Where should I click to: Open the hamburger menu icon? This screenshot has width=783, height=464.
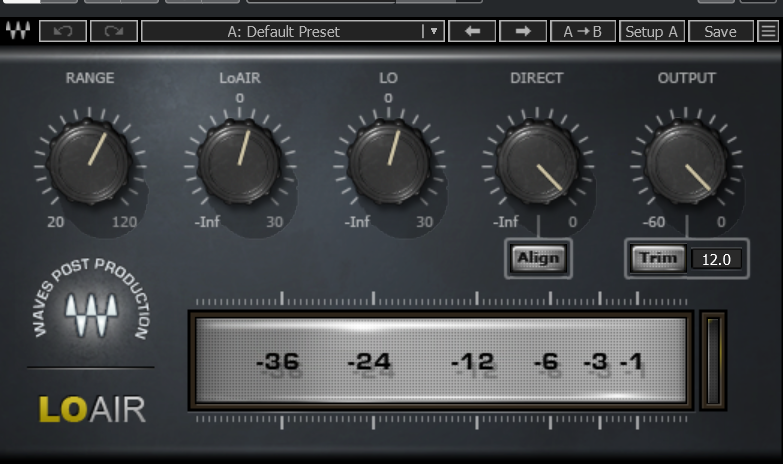(769, 31)
